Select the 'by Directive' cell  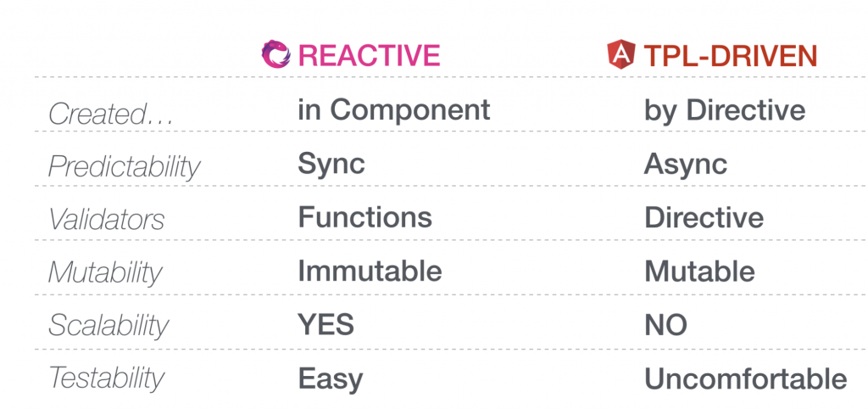point(725,110)
